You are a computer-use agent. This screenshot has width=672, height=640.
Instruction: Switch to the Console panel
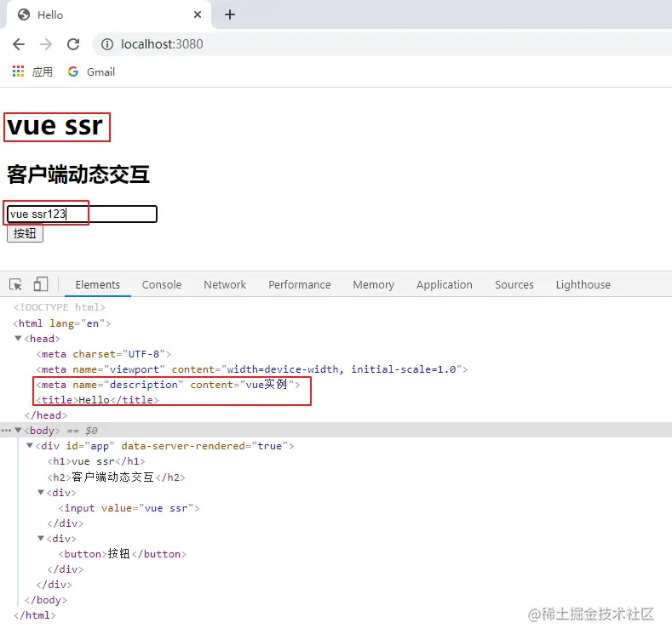(x=162, y=285)
